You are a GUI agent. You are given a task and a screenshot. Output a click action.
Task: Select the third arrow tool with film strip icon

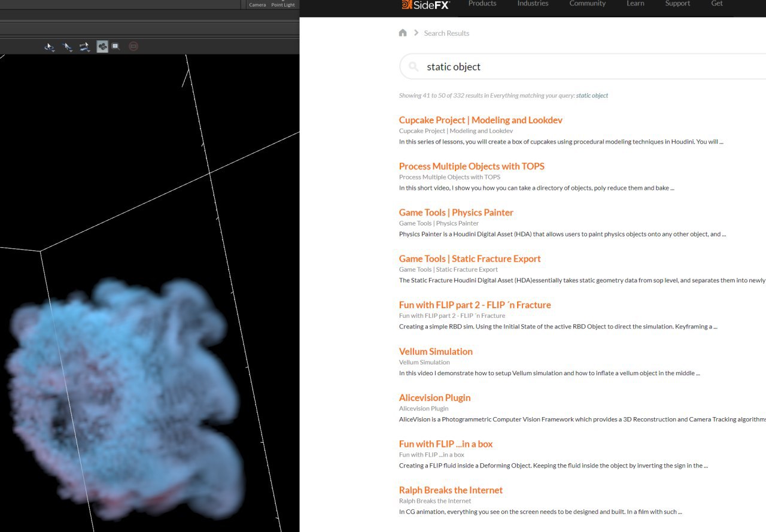84,46
